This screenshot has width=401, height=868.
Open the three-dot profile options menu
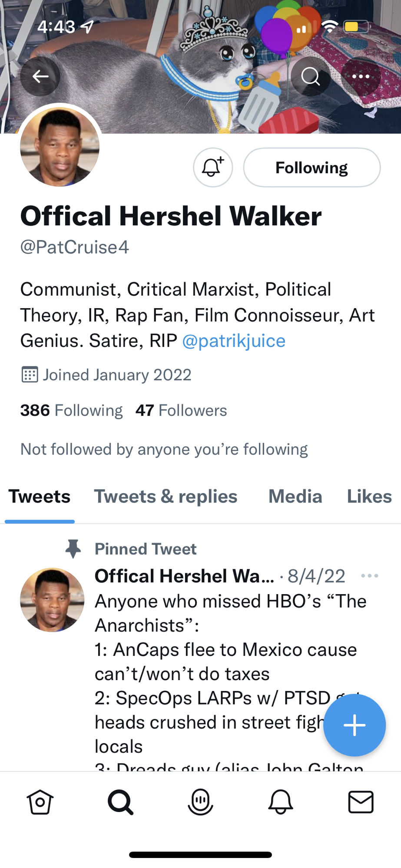coord(361,77)
